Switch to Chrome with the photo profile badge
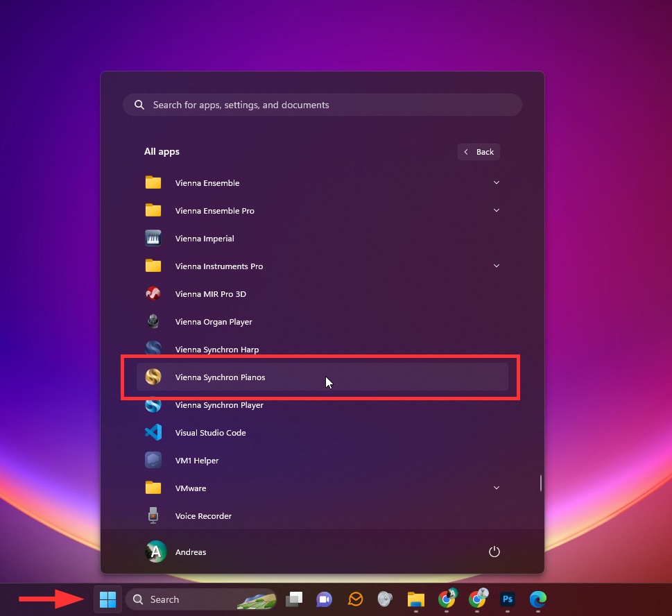The height and width of the screenshot is (616, 672). click(x=477, y=599)
